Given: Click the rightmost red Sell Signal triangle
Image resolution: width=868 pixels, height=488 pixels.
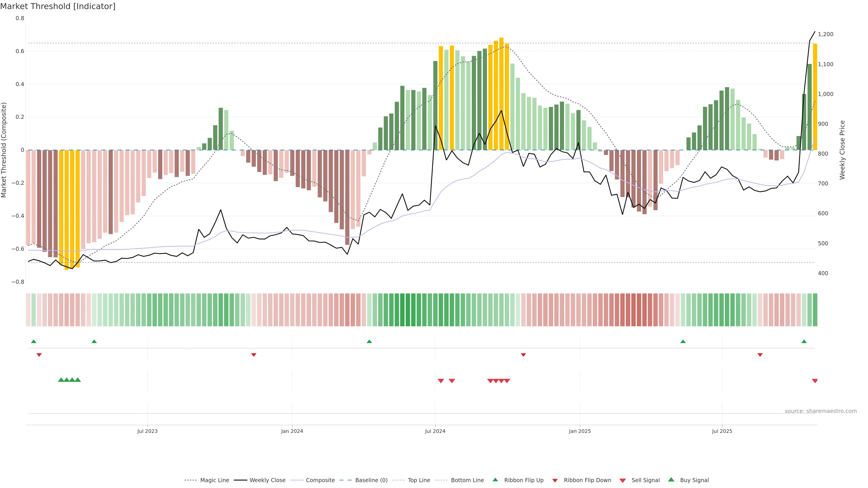Looking at the screenshot, I should pyautogui.click(x=814, y=381).
